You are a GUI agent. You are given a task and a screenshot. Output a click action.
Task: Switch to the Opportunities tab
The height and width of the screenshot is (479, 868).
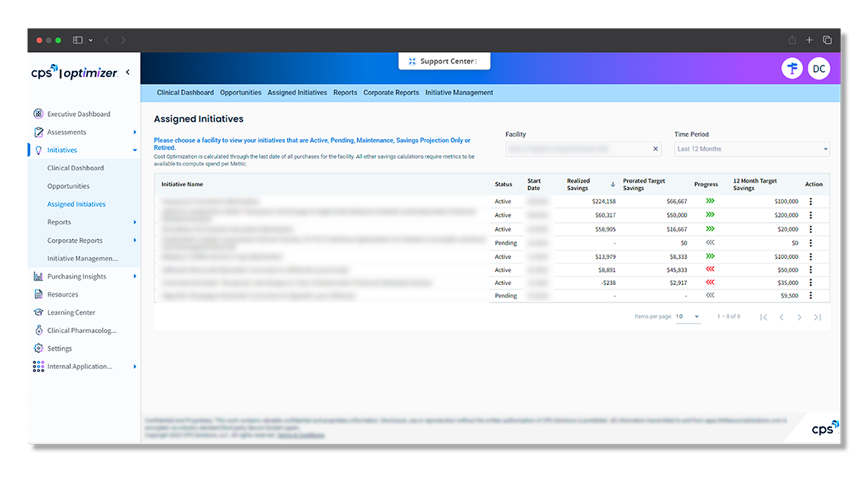pos(241,92)
